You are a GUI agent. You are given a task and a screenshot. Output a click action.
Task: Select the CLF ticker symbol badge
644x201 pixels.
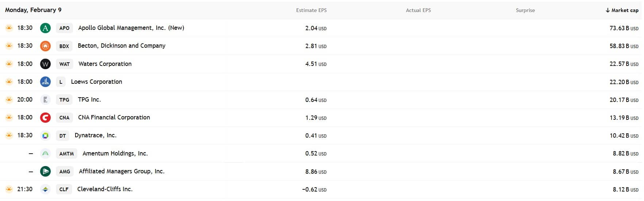coord(64,189)
